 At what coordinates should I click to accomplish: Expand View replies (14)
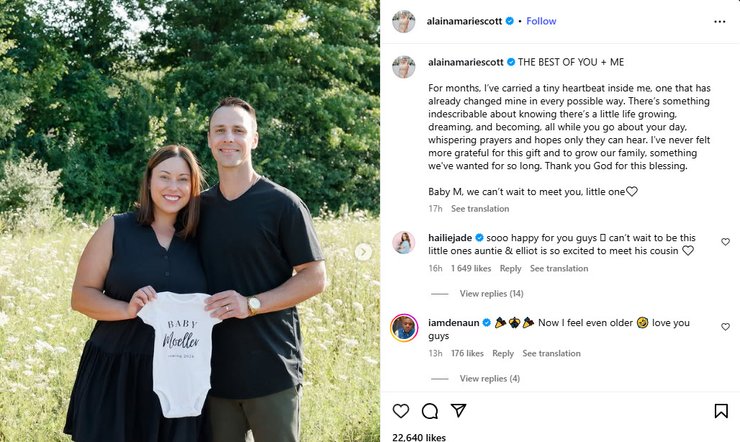click(491, 293)
